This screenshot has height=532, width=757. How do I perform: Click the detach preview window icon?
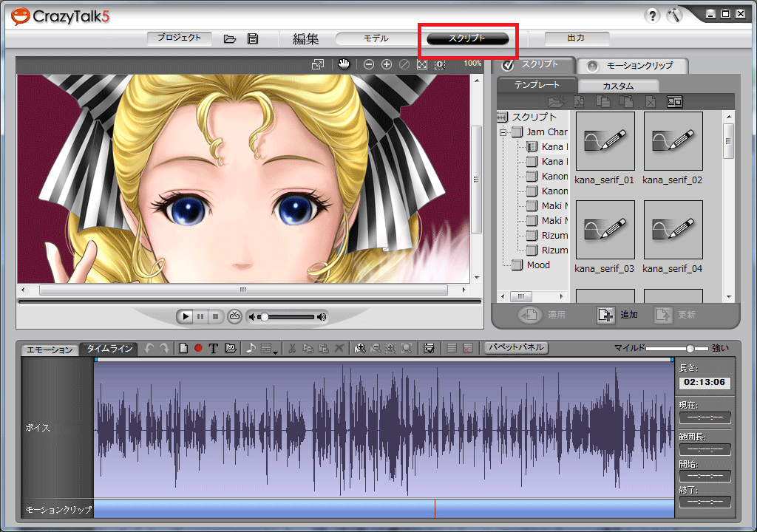[318, 64]
